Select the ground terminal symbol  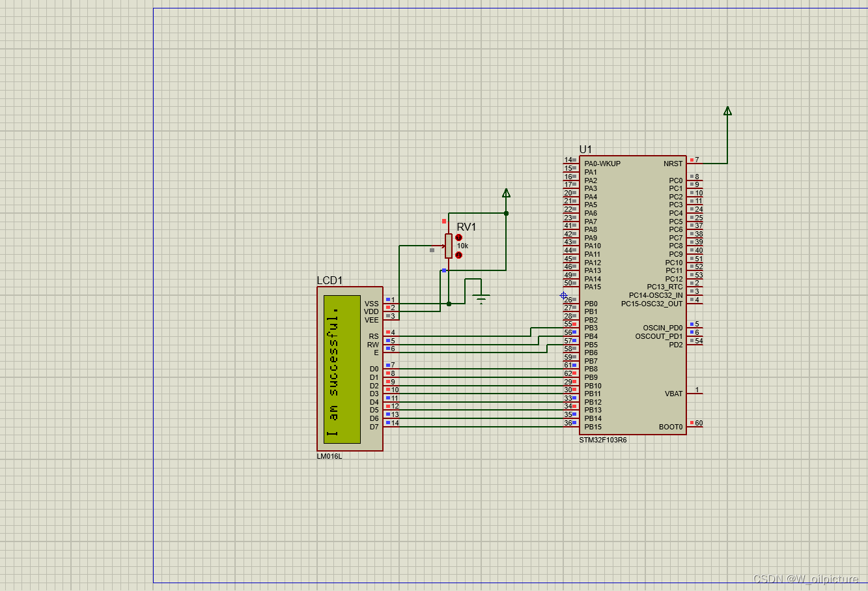[x=481, y=299]
